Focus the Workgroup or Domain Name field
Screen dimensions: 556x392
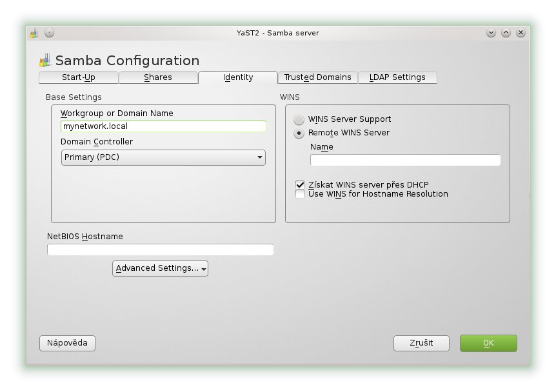point(163,126)
